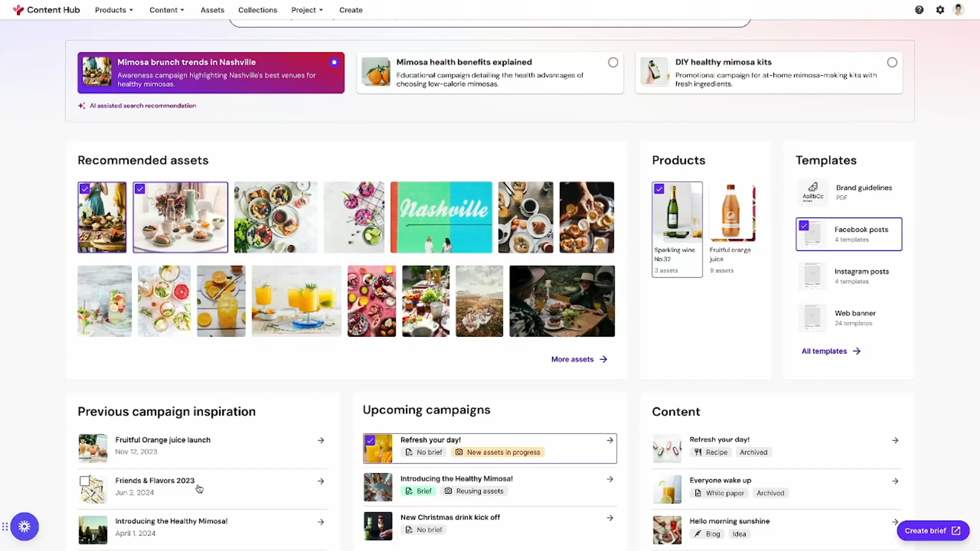
Task: Open the settings gear icon
Action: pos(940,10)
